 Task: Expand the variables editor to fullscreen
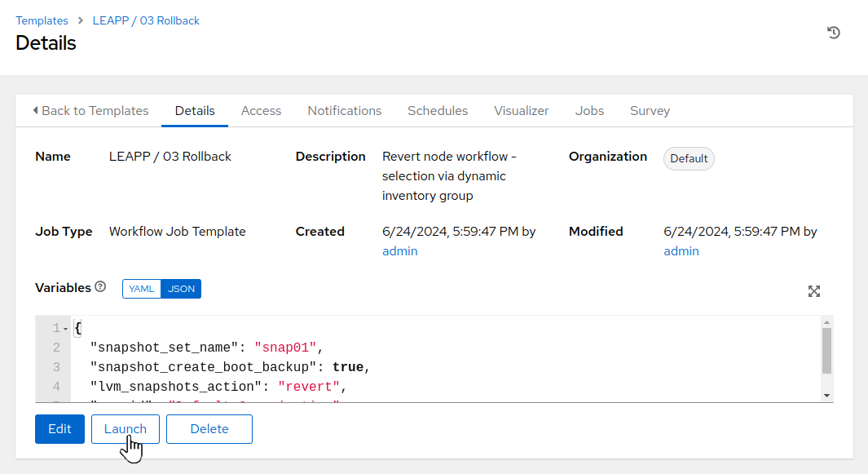click(x=813, y=291)
